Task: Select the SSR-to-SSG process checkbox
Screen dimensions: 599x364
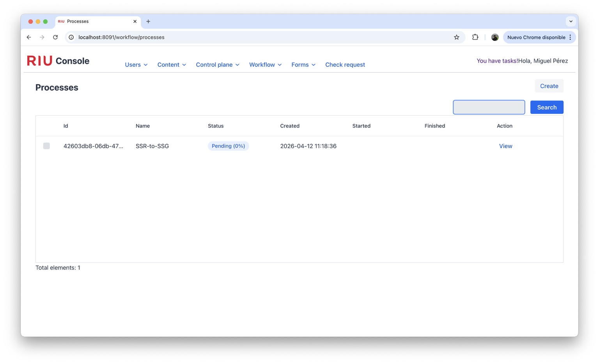Action: (46, 146)
